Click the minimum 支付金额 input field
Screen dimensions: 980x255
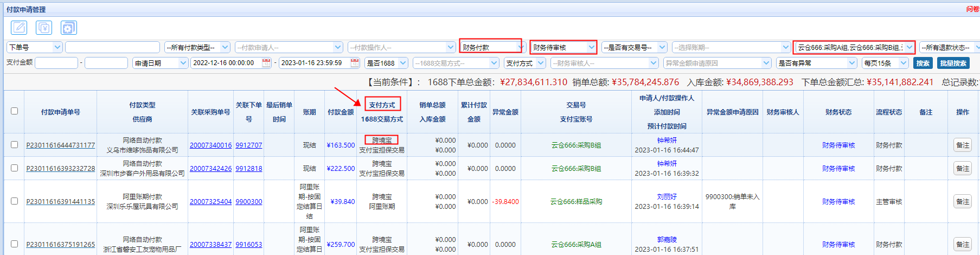tap(56, 63)
